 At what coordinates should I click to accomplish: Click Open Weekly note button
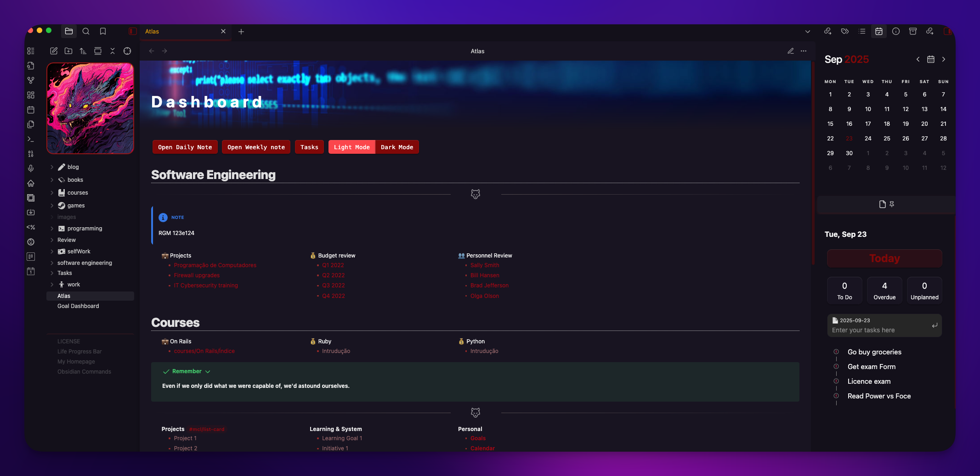click(x=256, y=147)
